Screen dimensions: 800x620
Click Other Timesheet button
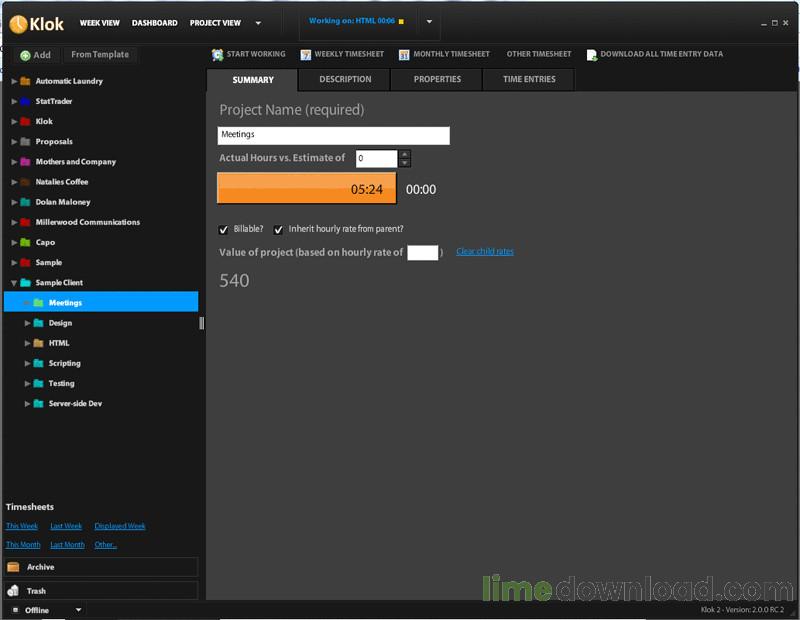[539, 54]
